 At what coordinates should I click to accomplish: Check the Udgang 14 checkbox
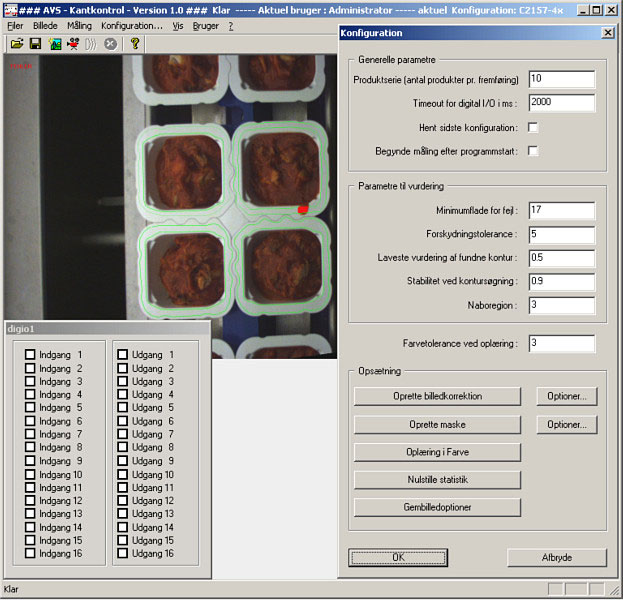click(x=123, y=527)
